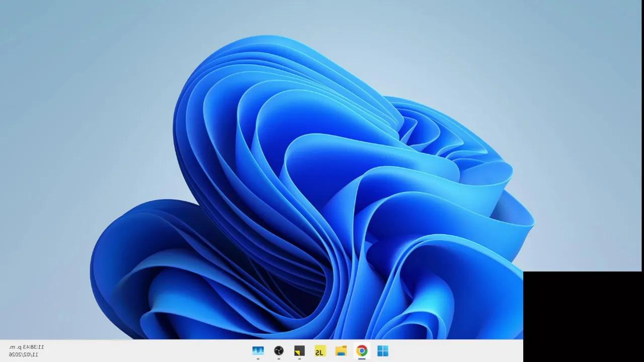The width and height of the screenshot is (644, 362).
Task: Click empty taskbar space between clock and icons
Action: click(x=151, y=351)
